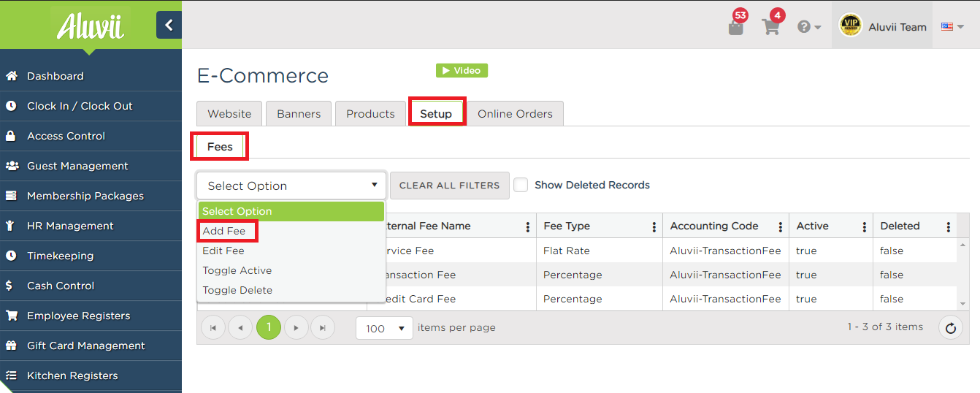Viewport: 980px width, 393px height.
Task: Select the Flat Rate fee type cell
Action: [x=599, y=251]
